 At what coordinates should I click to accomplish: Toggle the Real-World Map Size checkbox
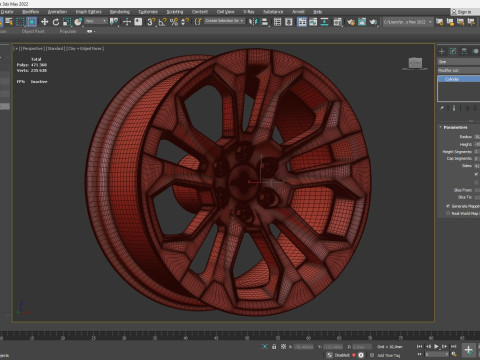(x=448, y=213)
